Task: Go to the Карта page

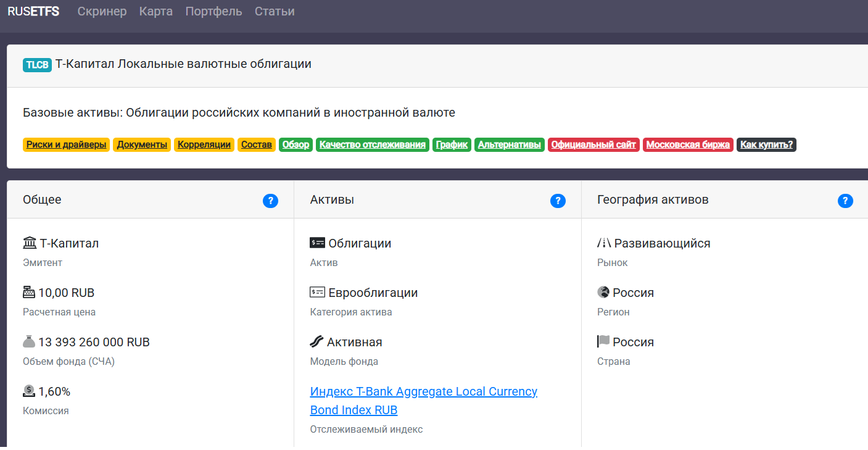Action: click(156, 12)
